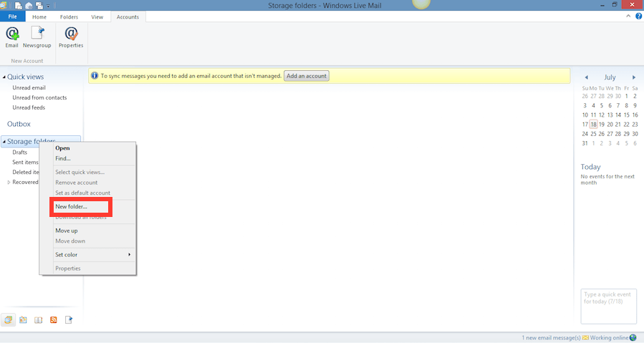Collapse the Storage folders tree
The image size is (644, 343).
pyautogui.click(x=4, y=141)
